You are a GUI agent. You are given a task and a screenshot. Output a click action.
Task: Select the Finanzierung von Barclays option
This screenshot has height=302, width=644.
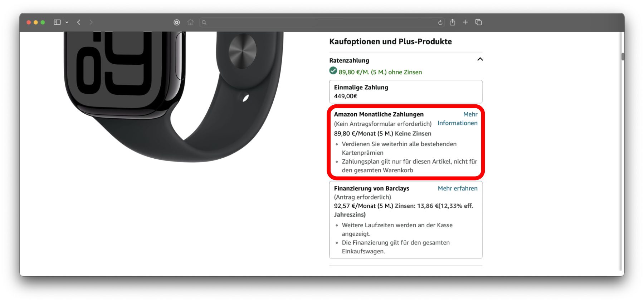(406, 219)
